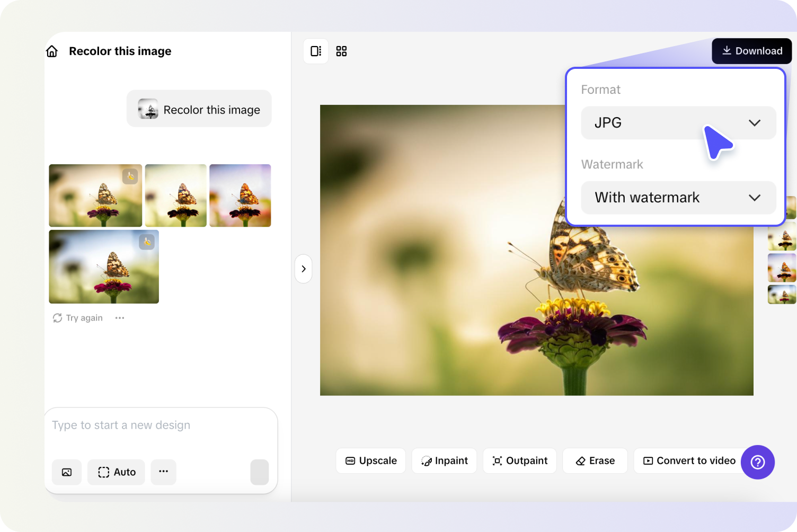Open the JPG format dropdown

678,122
